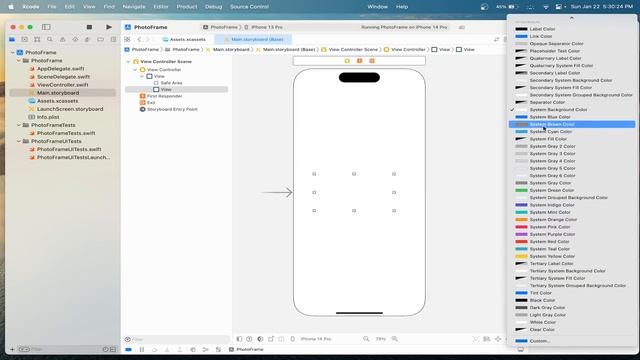Switch to Assets.xcassets tab
640x360 pixels.
click(x=184, y=40)
